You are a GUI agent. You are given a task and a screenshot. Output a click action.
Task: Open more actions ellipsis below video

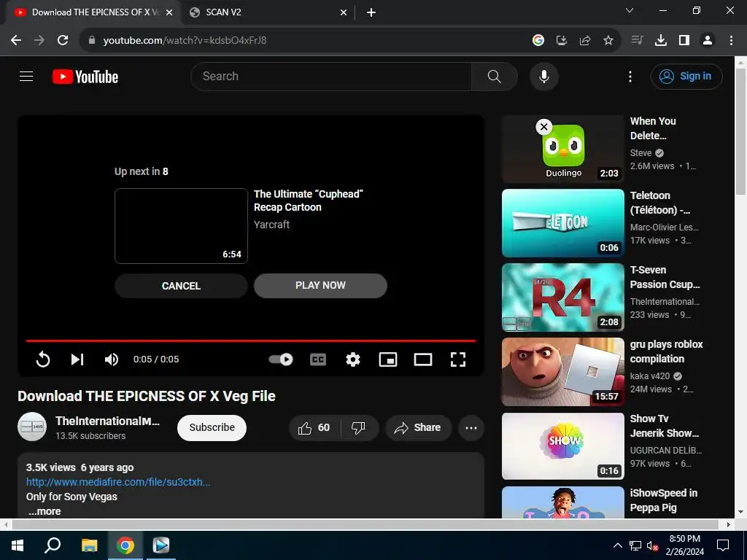pyautogui.click(x=471, y=427)
